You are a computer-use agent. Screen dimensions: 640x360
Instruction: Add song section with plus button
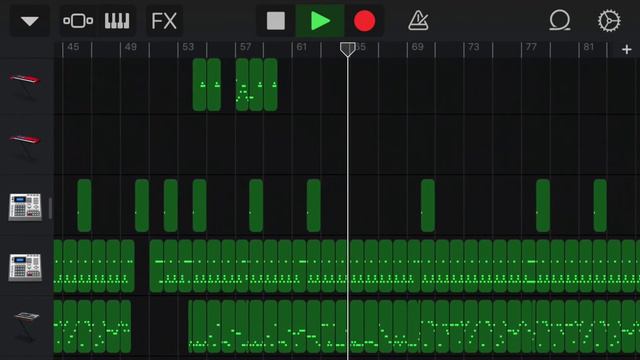coord(627,49)
